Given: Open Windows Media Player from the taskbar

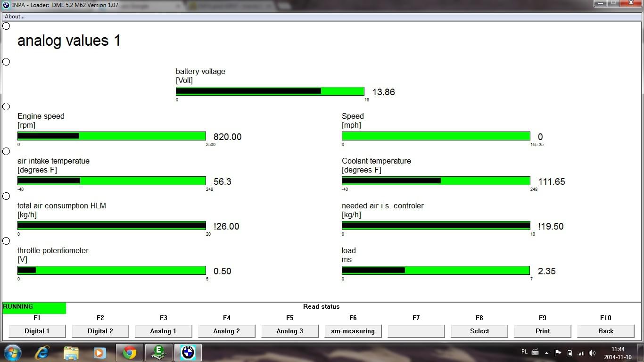Looking at the screenshot, I should [99, 353].
